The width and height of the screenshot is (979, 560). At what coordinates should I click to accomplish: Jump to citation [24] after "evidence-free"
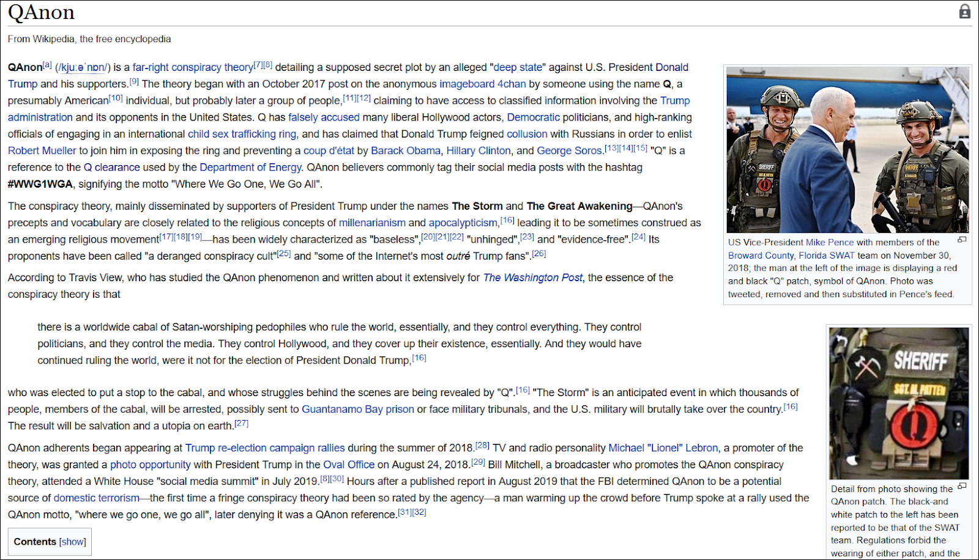638,237
